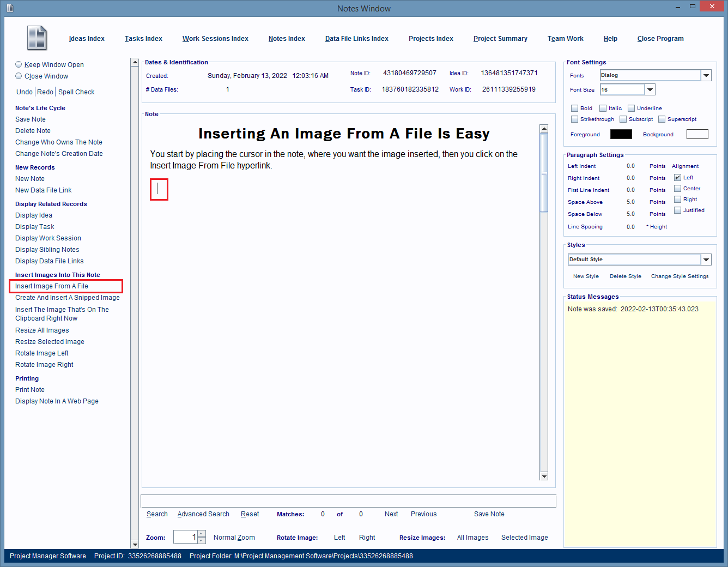Select Keep Window Open radio button

pyautogui.click(x=19, y=64)
